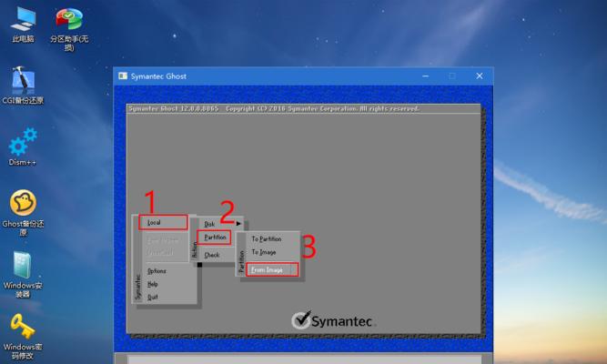Click the Symantec Ghost title bar icon
This screenshot has height=364, width=607.
(123, 76)
